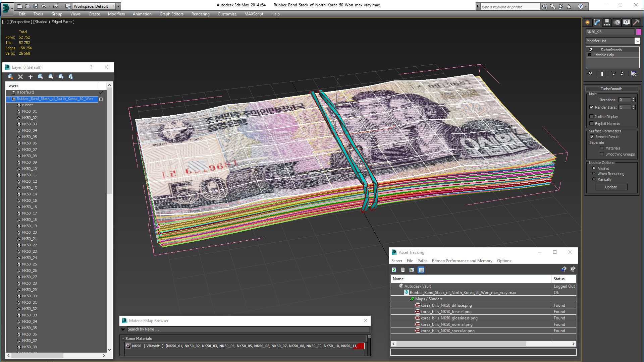Select korea_bills_NK50_diffuse.png asset row
The height and width of the screenshot is (362, 644).
click(483, 305)
